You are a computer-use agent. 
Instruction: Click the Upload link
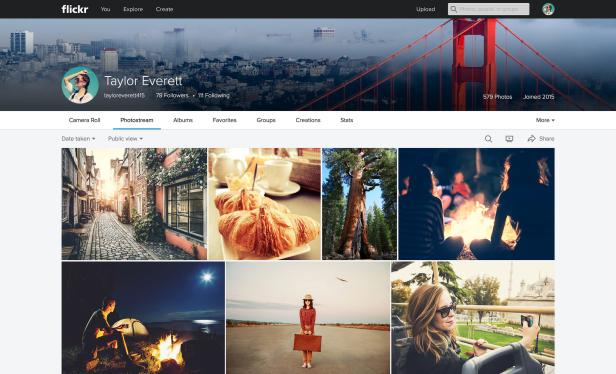click(425, 9)
